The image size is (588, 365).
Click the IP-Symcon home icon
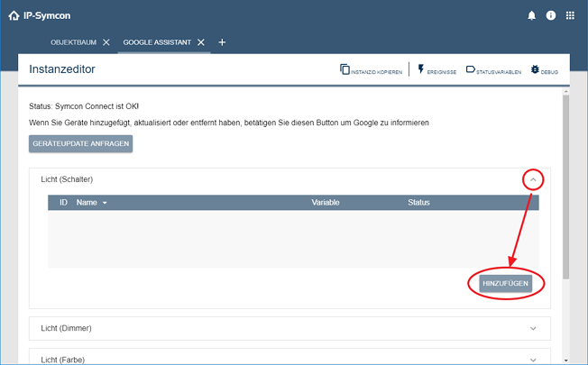point(13,15)
